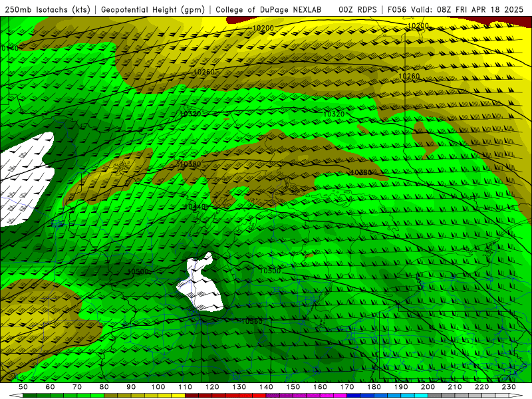Click the legend value 130
Viewport: 532px width, 399px height.
coord(239,387)
